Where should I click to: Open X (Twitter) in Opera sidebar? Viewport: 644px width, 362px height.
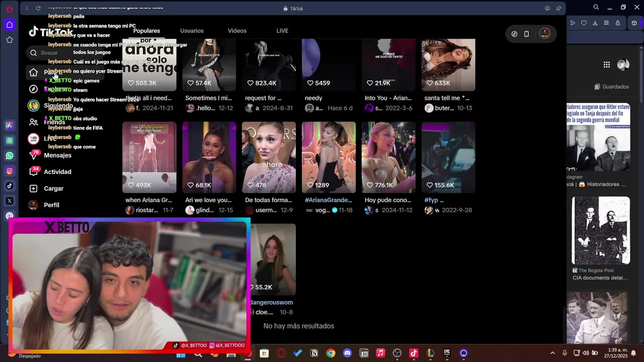tap(10, 201)
